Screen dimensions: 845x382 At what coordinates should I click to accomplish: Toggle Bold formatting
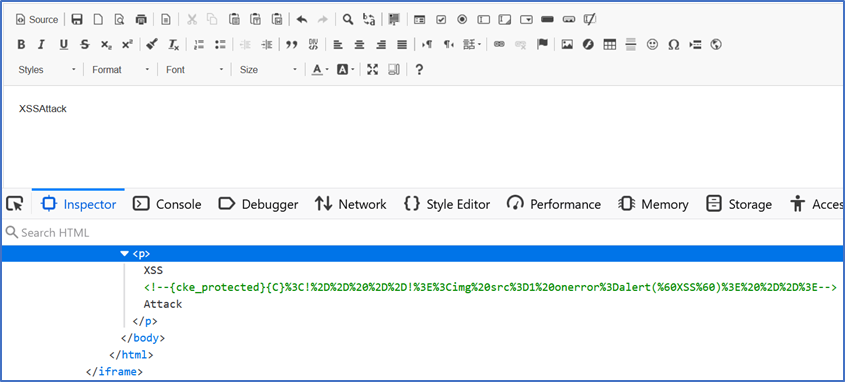21,45
